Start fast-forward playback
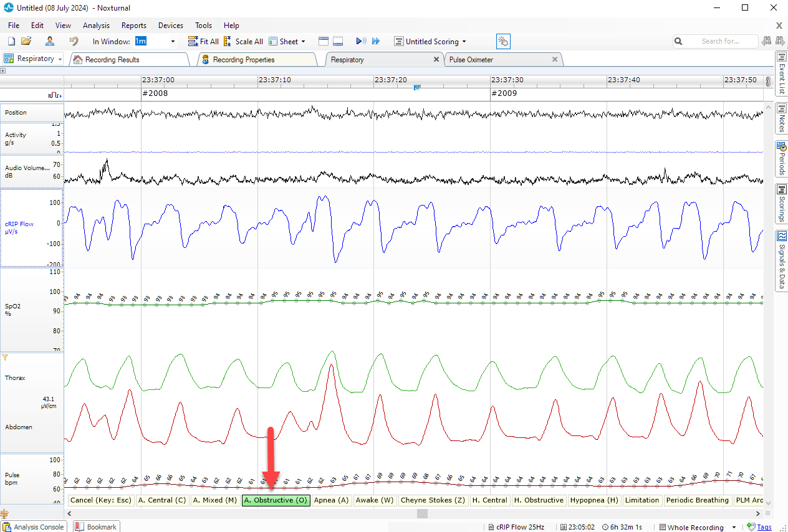This screenshot has width=788, height=532. [x=376, y=41]
